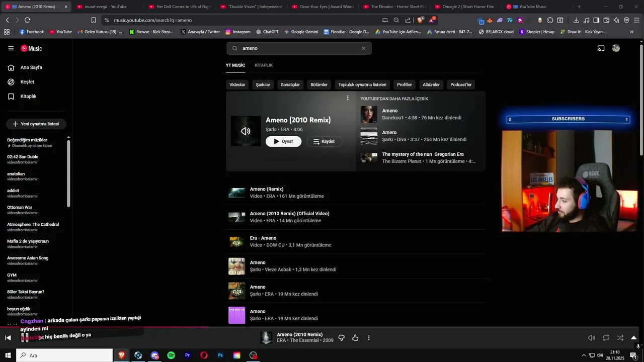The height and width of the screenshot is (362, 644).
Task: Open a new browser tab
Action: pyautogui.click(x=579, y=7)
